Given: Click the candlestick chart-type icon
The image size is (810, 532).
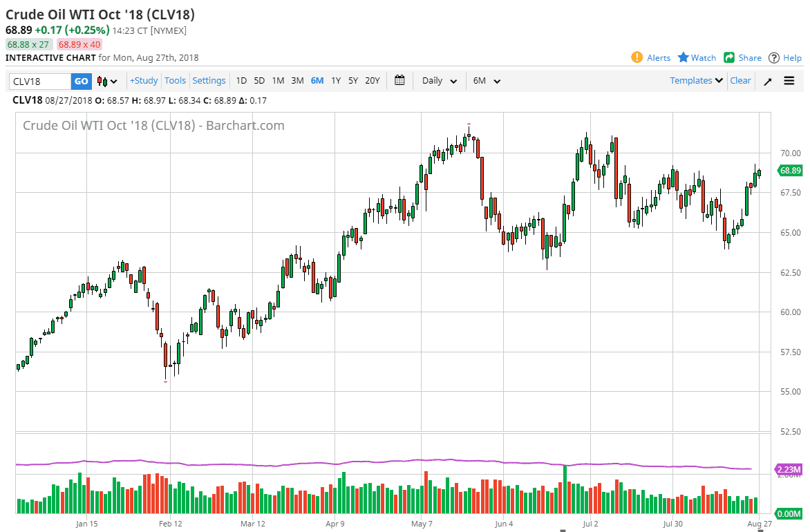Looking at the screenshot, I should click(x=101, y=80).
